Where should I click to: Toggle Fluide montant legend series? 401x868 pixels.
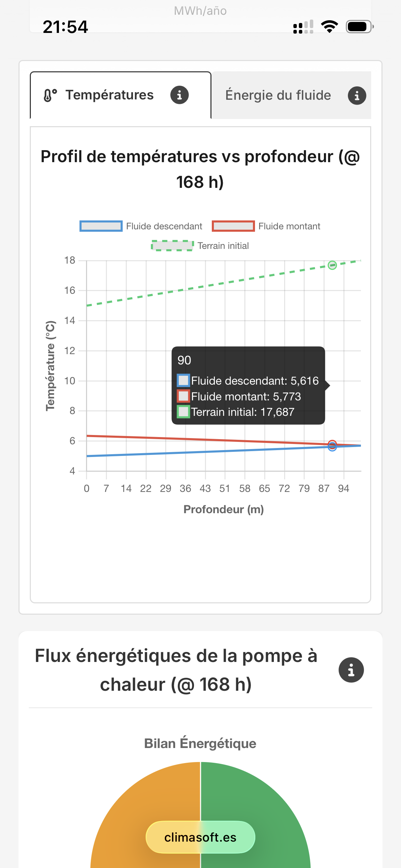(289, 226)
